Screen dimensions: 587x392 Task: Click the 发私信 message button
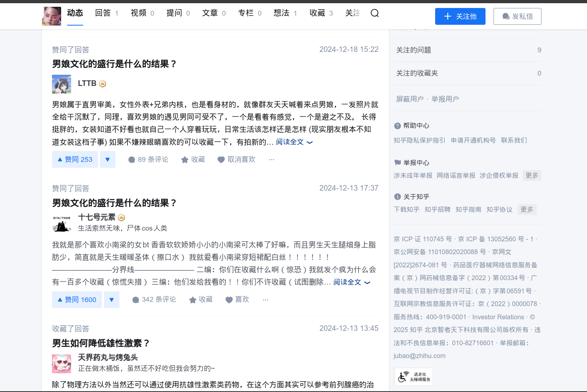point(517,16)
